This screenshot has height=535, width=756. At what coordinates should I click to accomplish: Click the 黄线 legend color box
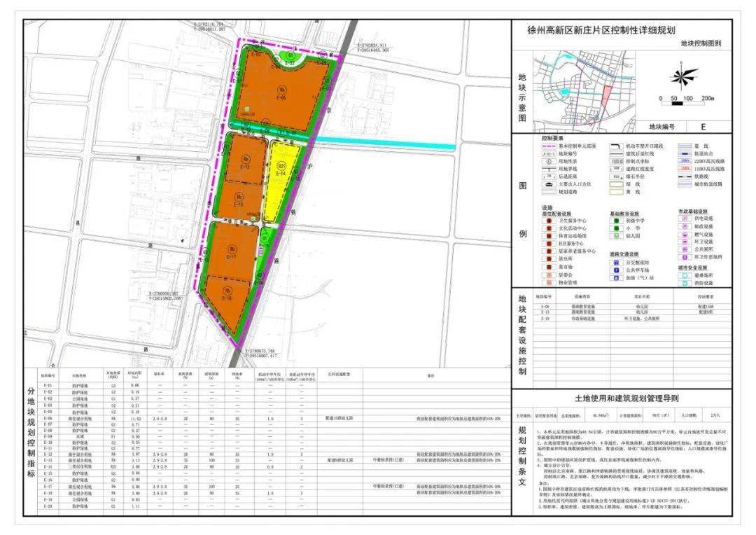point(616,192)
